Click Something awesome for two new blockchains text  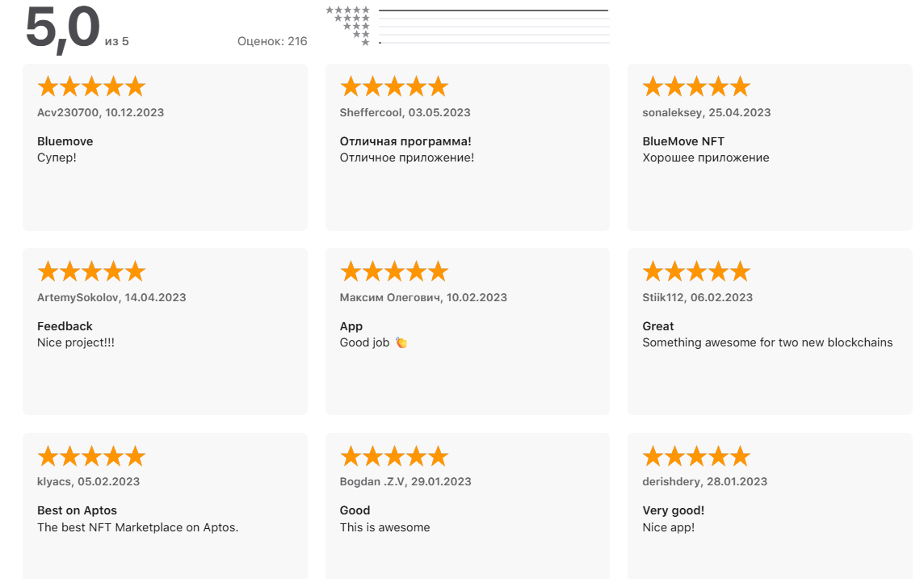click(x=767, y=343)
